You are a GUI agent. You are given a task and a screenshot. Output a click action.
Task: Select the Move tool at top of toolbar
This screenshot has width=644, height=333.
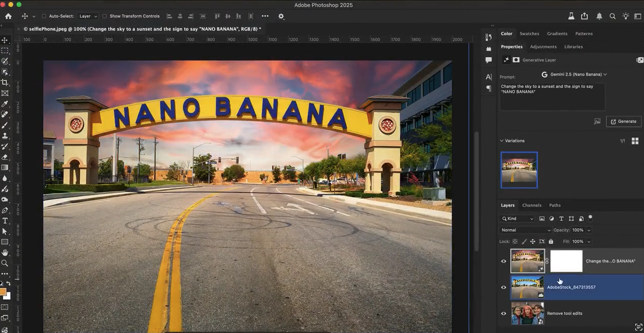click(x=5, y=40)
